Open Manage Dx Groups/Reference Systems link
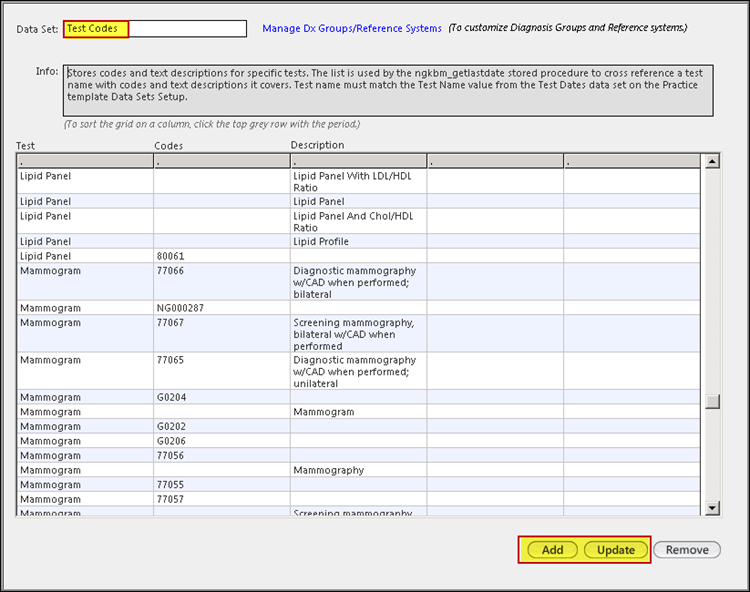 pyautogui.click(x=352, y=28)
